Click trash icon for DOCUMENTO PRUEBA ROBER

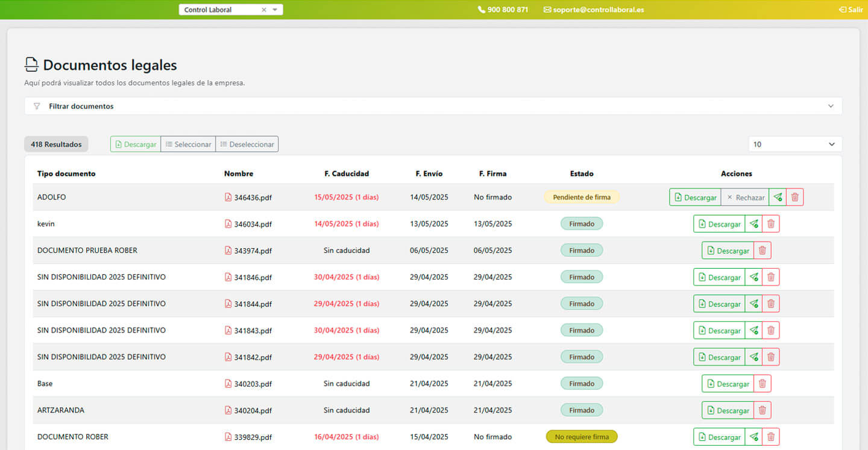[x=762, y=251]
